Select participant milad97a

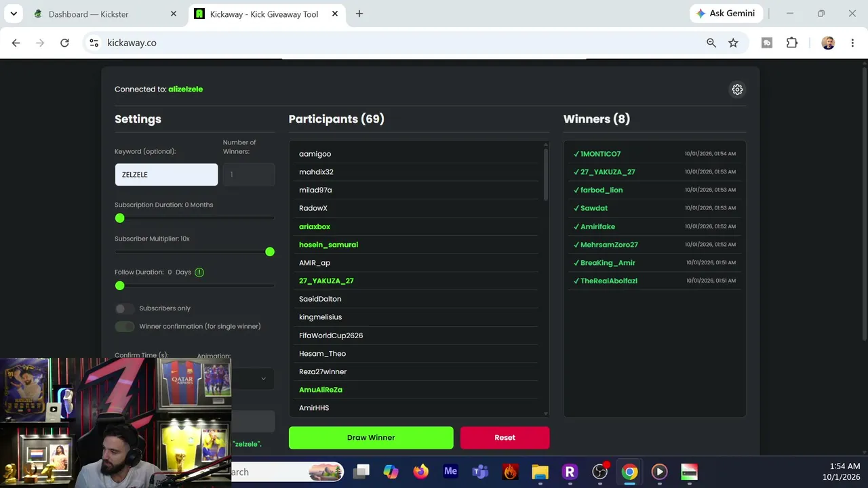point(315,190)
